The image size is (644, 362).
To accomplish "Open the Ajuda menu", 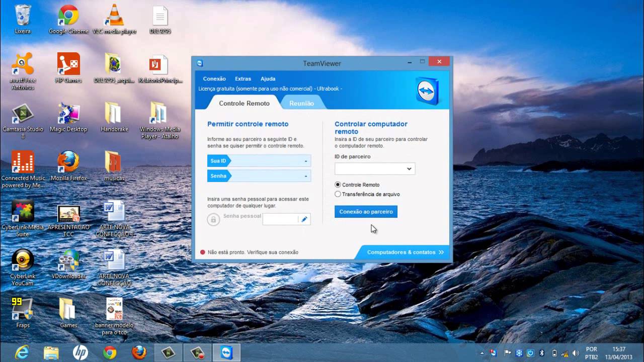I will coord(268,79).
